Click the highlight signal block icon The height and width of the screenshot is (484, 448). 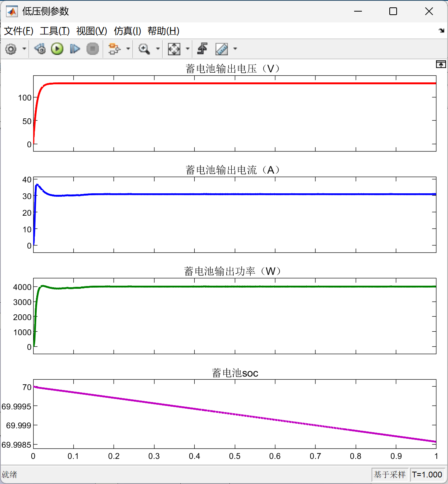114,49
